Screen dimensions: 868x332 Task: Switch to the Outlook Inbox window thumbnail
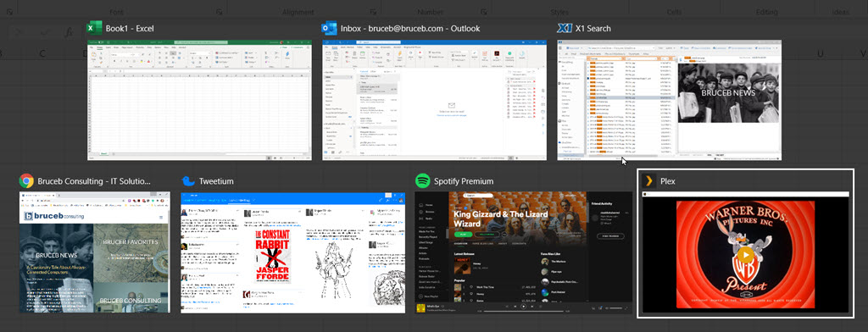434,100
